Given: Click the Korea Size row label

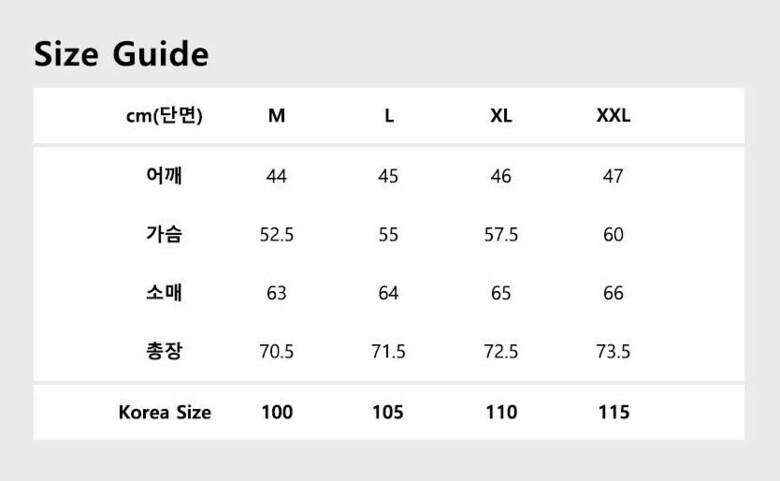Looking at the screenshot, I should tap(164, 412).
